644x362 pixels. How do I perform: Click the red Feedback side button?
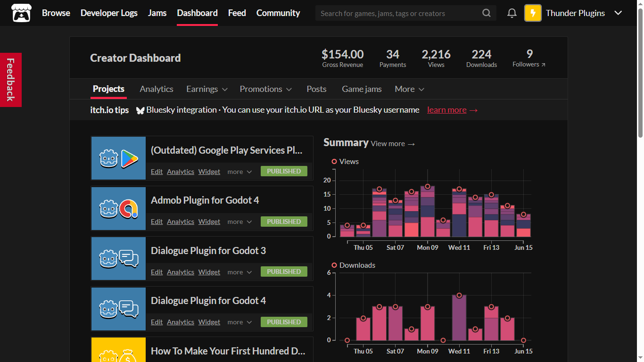click(x=10, y=80)
